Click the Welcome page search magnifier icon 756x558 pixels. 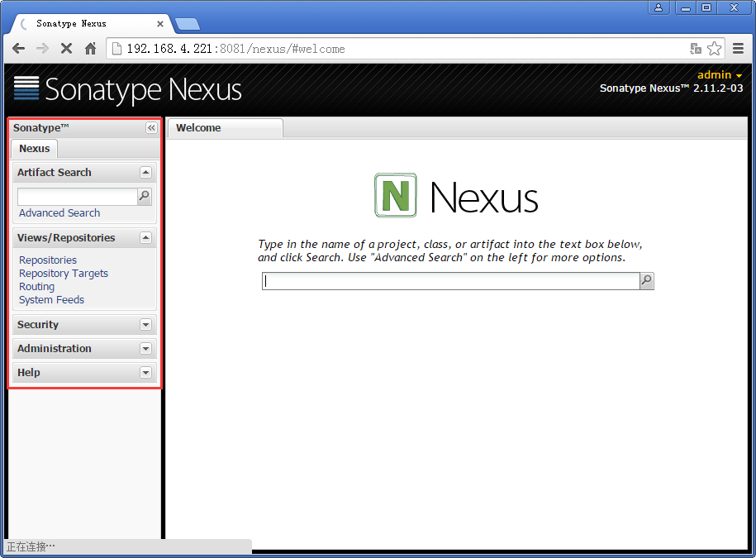tap(647, 281)
